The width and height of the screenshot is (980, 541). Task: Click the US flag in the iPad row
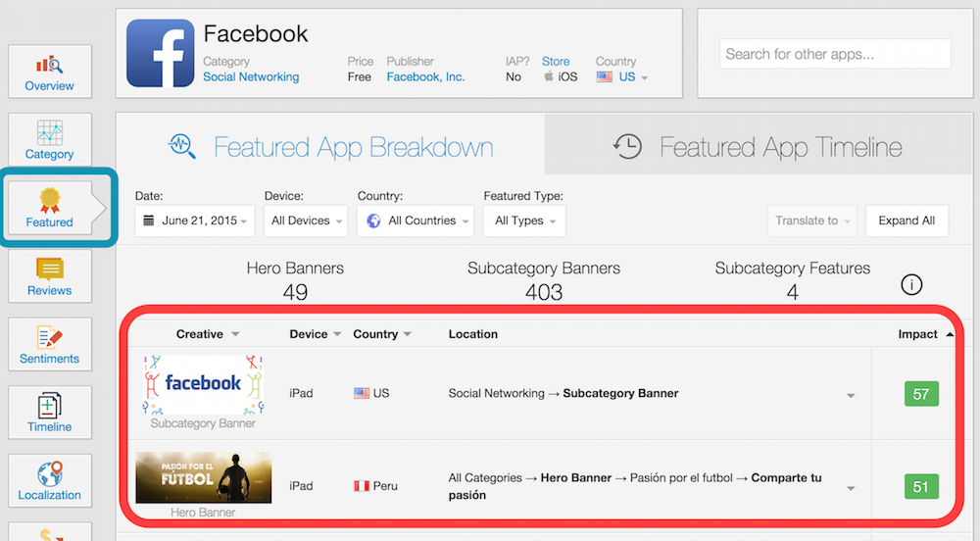pos(362,393)
